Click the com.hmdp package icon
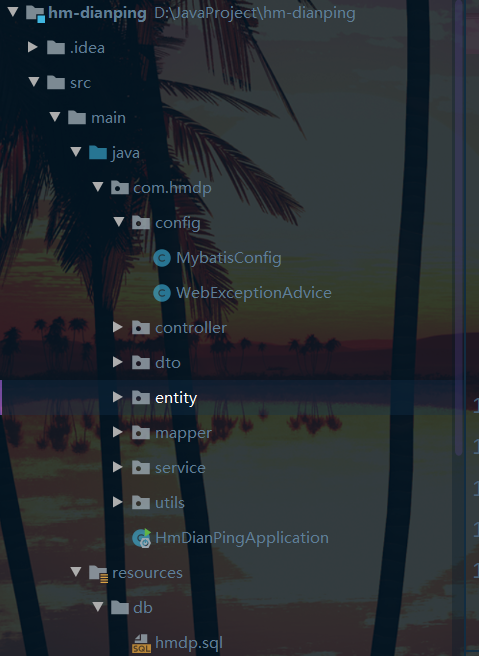 pyautogui.click(x=120, y=188)
